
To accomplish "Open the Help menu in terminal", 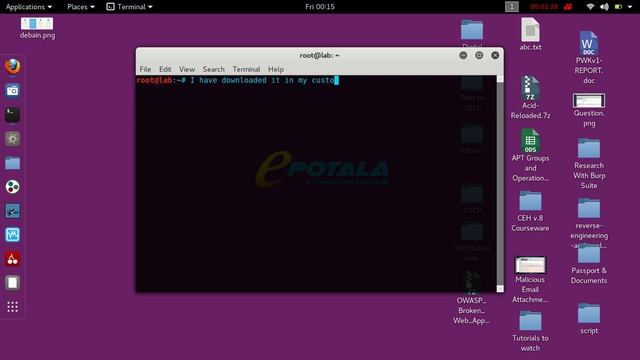I will pos(276,69).
